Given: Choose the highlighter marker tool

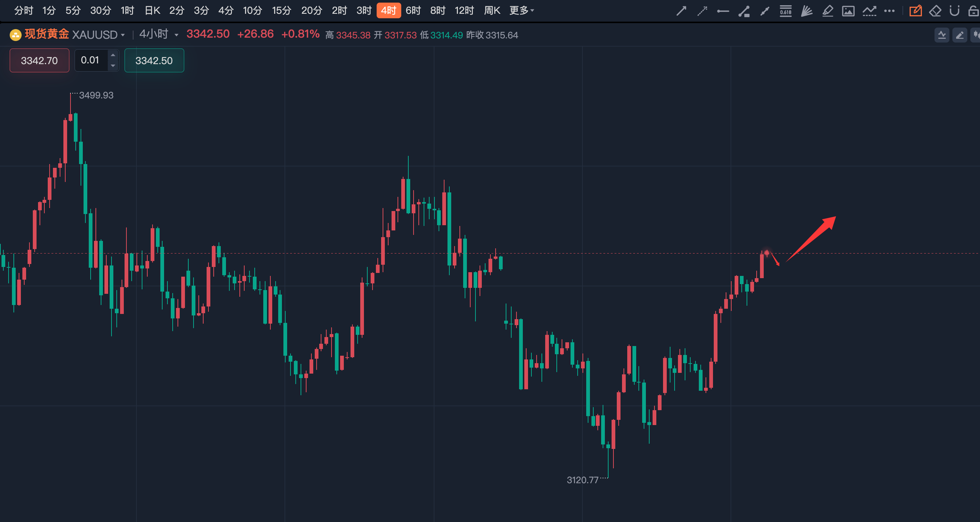Looking at the screenshot, I should coord(827,11).
